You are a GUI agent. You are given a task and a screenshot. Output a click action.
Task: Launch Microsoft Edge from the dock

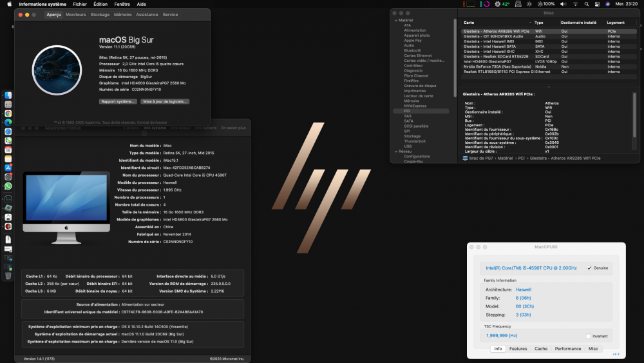[8, 123]
